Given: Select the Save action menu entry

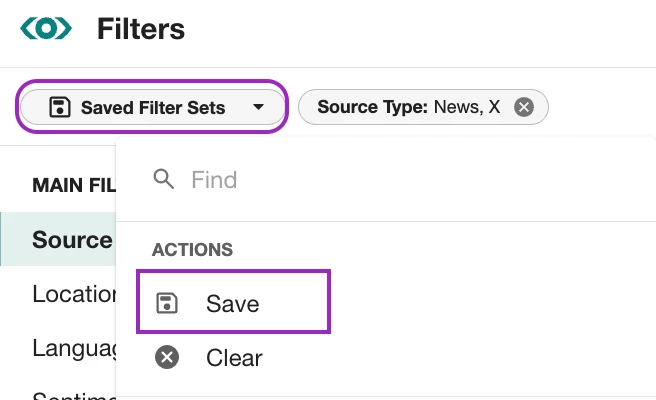Looking at the screenshot, I should (233, 303).
